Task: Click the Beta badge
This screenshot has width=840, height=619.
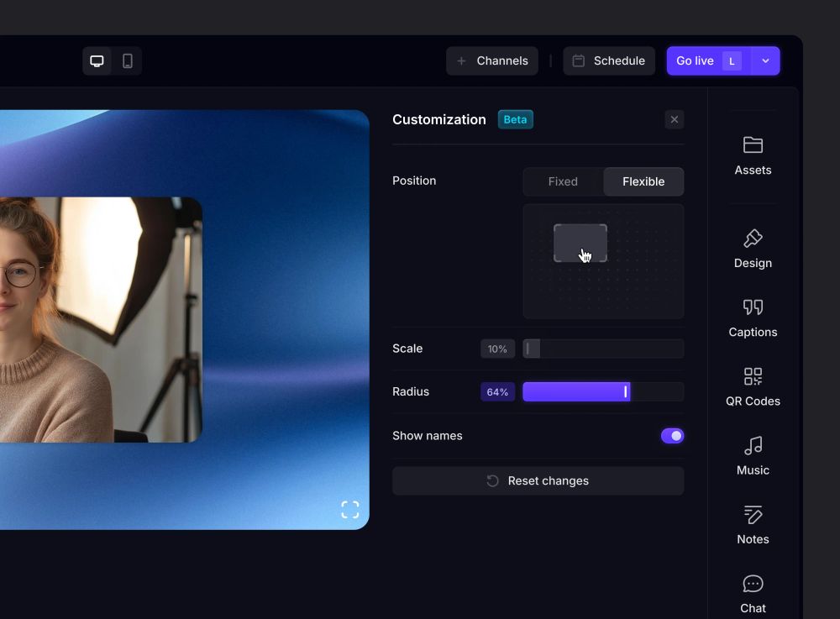Action: [x=516, y=119]
